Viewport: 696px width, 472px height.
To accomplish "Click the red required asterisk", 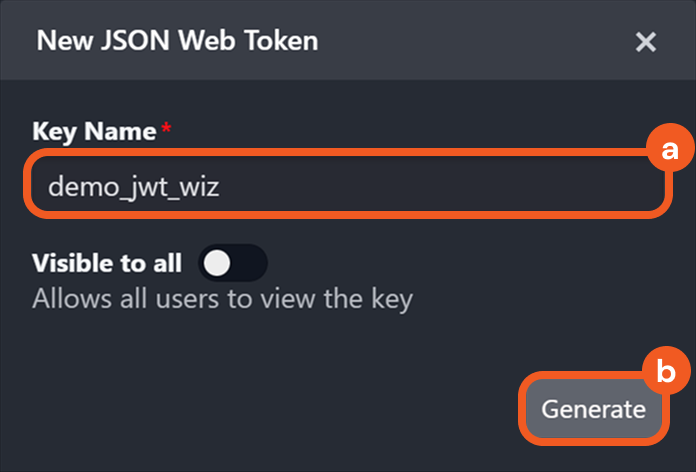I will [165, 129].
